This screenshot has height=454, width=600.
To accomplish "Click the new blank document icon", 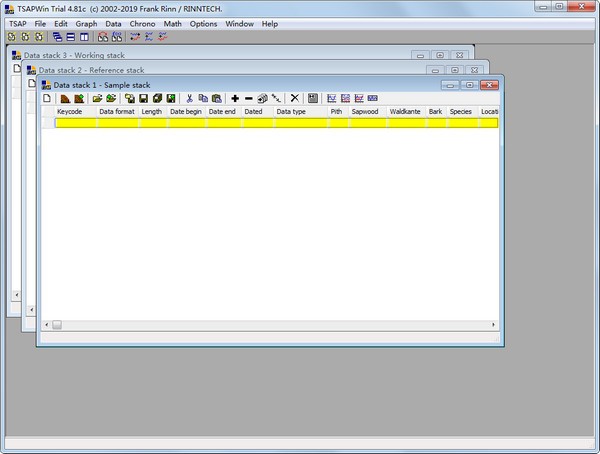I will pyautogui.click(x=46, y=99).
